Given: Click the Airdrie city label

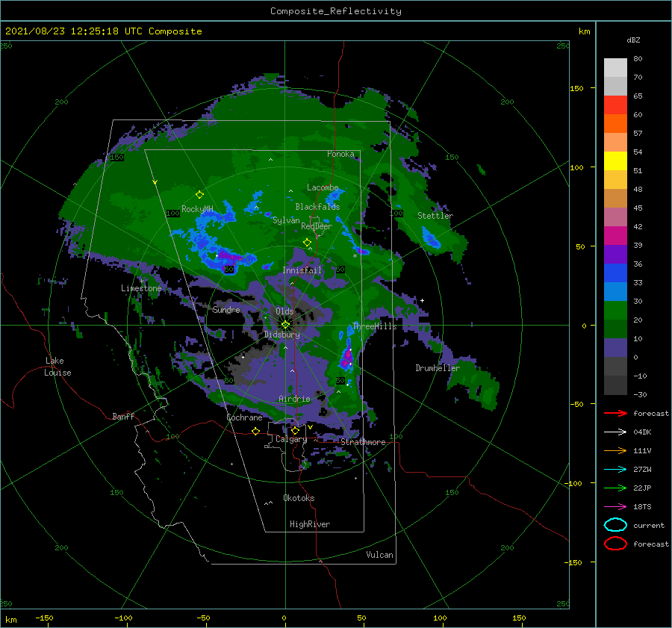Looking at the screenshot, I should tap(294, 399).
